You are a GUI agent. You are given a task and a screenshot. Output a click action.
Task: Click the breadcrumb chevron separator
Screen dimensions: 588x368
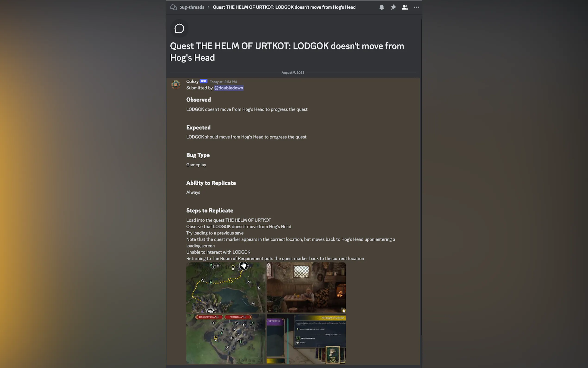click(x=209, y=7)
